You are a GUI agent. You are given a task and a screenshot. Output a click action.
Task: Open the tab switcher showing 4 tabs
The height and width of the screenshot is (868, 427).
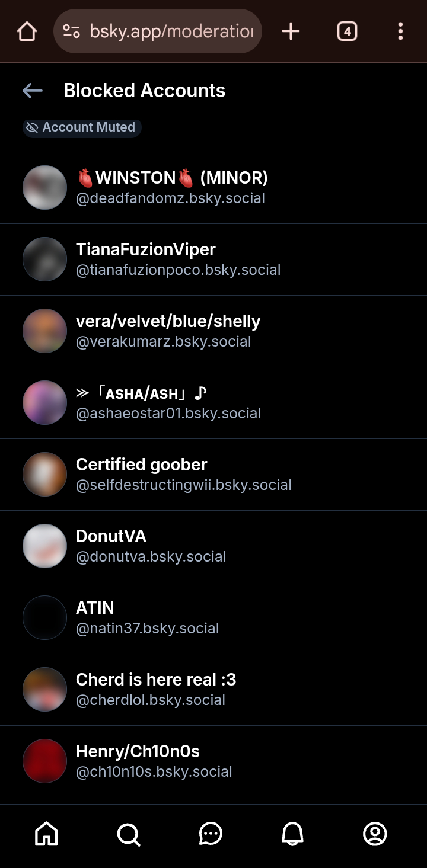(347, 31)
